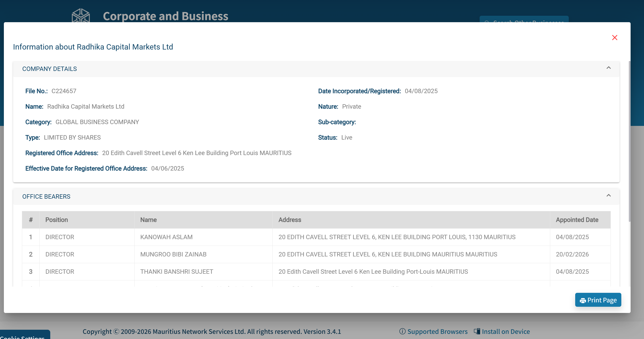The width and height of the screenshot is (644, 339).
Task: Click the Install on Device icon
Action: (x=477, y=331)
